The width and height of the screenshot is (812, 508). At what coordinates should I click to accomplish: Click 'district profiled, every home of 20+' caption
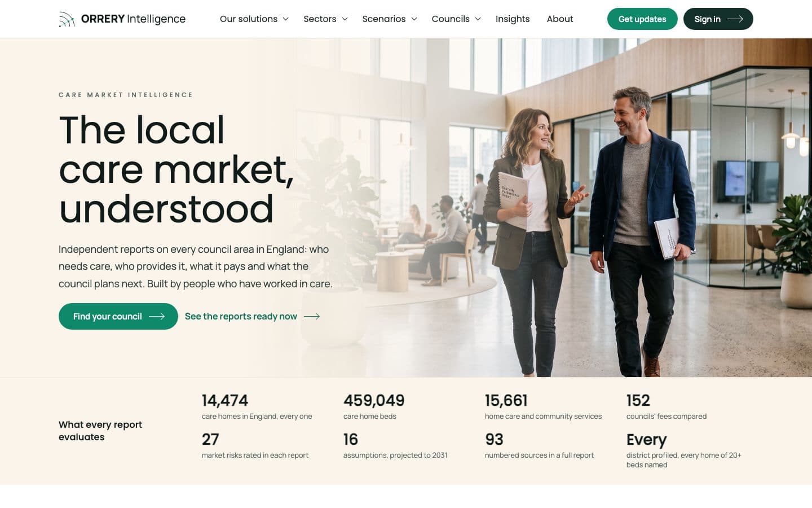tap(684, 460)
